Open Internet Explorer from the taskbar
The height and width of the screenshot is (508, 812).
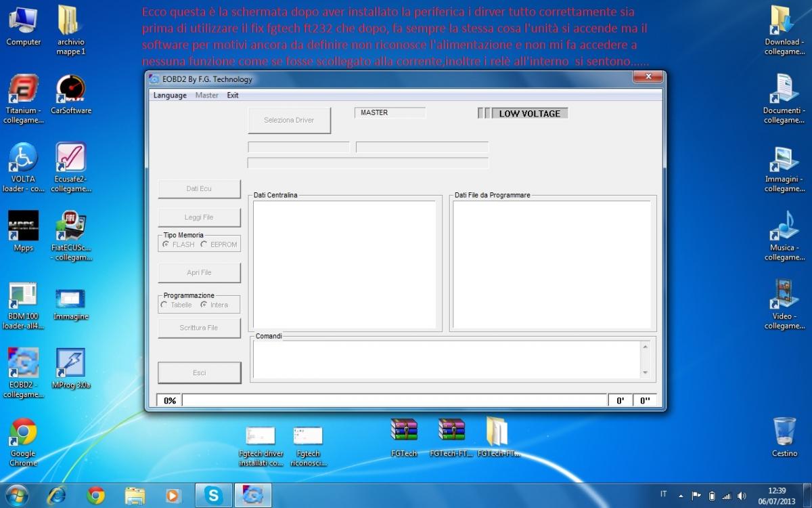(x=58, y=495)
